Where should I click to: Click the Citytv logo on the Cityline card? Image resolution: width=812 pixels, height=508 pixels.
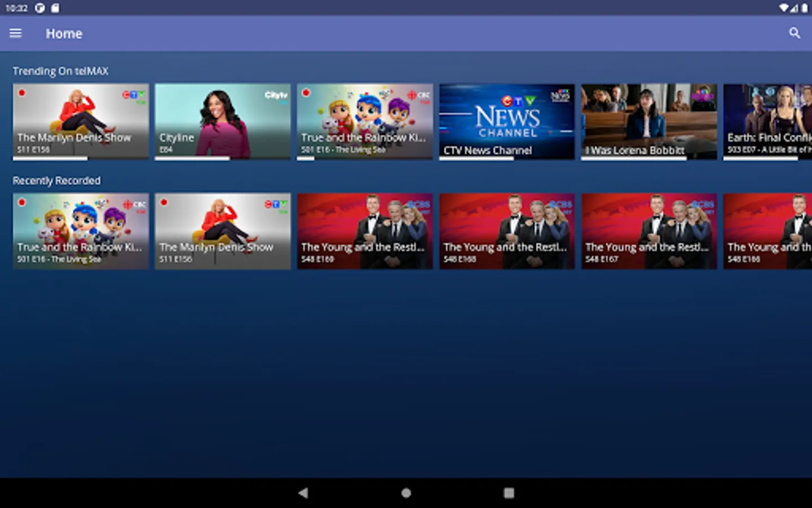coord(276,95)
